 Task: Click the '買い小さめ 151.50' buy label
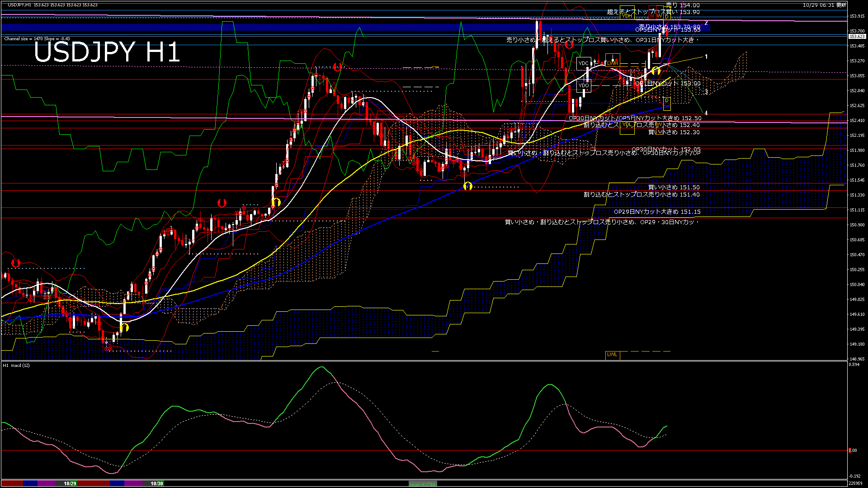[674, 187]
